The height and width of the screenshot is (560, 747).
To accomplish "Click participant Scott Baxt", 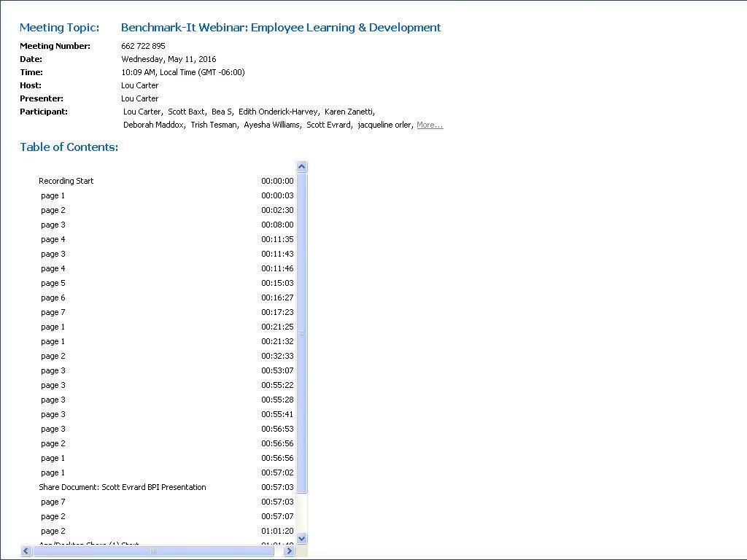I will (x=186, y=112).
